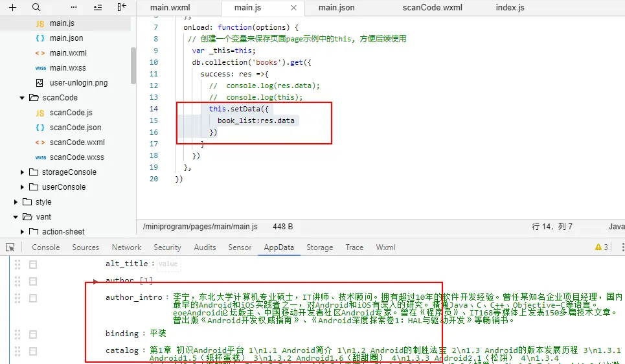Click the file path /miniprogram/pages/main/main.js in status bar
Image resolution: width=625 pixels, height=364 pixels.
[200, 227]
